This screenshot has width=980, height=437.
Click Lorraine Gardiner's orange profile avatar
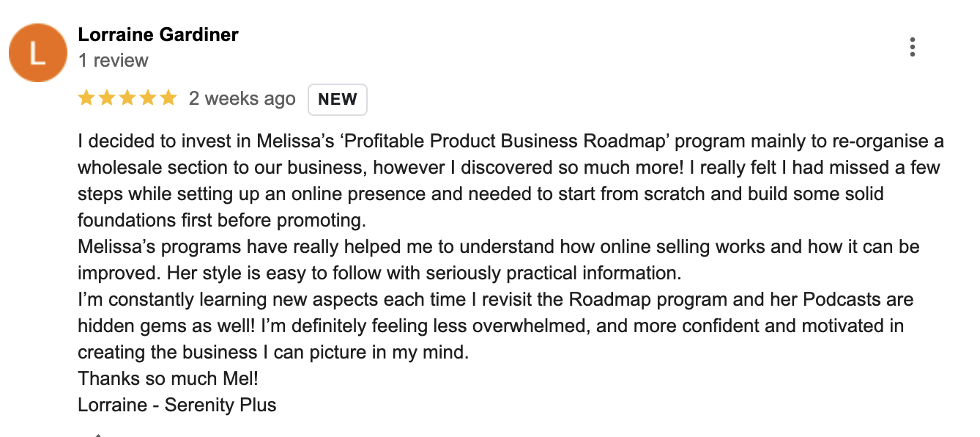click(x=38, y=53)
